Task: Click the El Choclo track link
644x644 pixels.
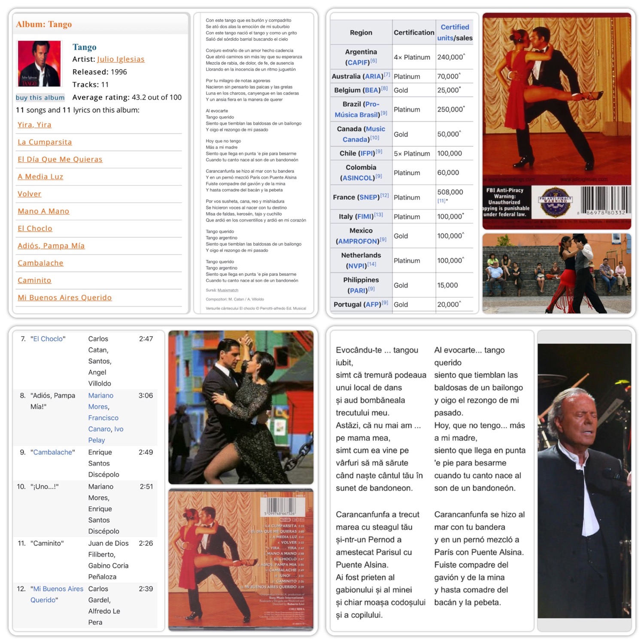Action: pyautogui.click(x=48, y=339)
